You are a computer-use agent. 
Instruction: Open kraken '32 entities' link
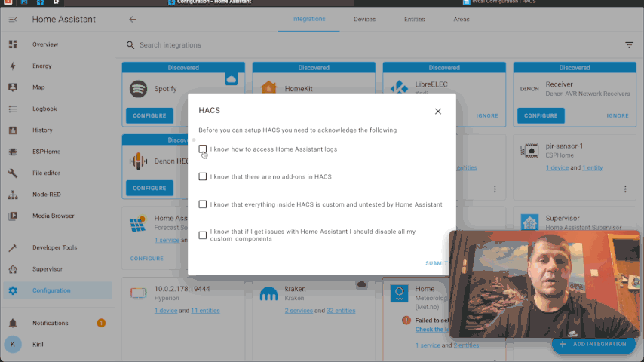[341, 311]
